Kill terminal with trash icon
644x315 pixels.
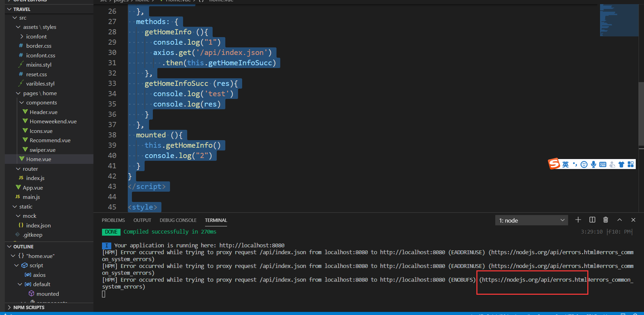point(606,220)
